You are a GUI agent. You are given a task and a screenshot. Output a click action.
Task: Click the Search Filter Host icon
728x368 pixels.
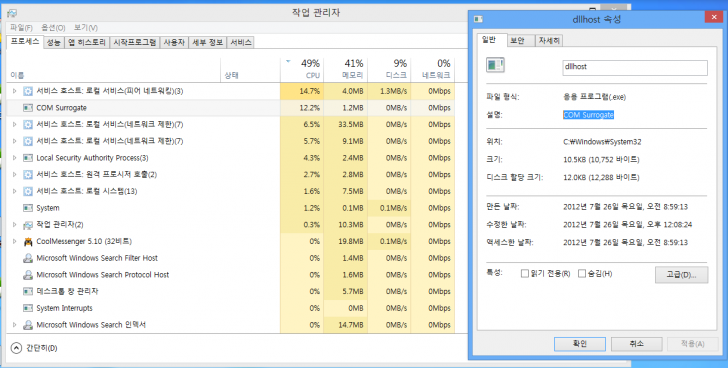pos(28,258)
